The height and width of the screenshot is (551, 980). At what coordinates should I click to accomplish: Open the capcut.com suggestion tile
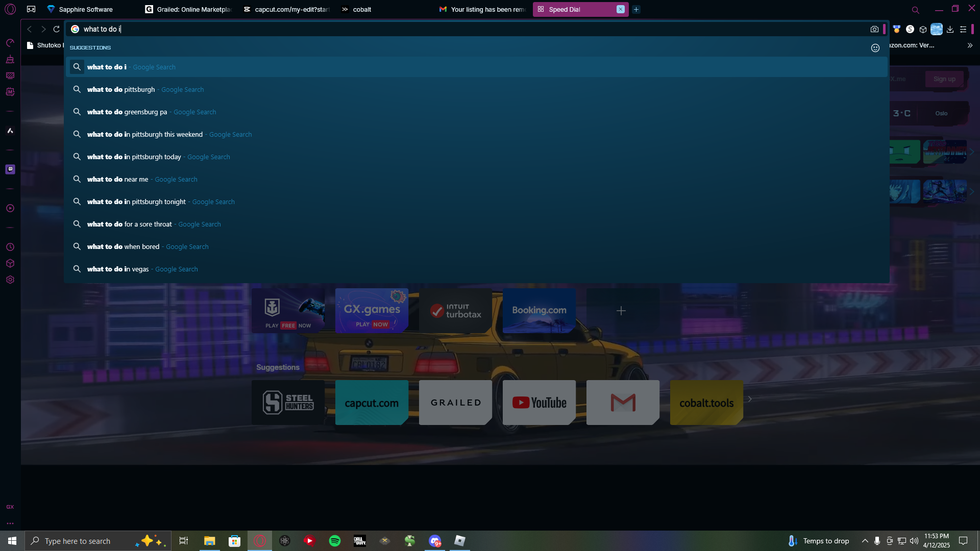[372, 403]
